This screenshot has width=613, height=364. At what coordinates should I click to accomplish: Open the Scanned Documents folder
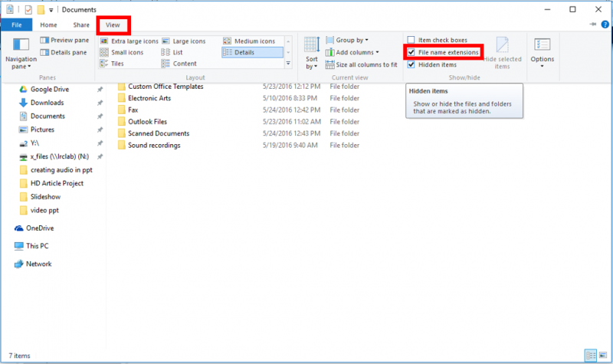pyautogui.click(x=159, y=133)
